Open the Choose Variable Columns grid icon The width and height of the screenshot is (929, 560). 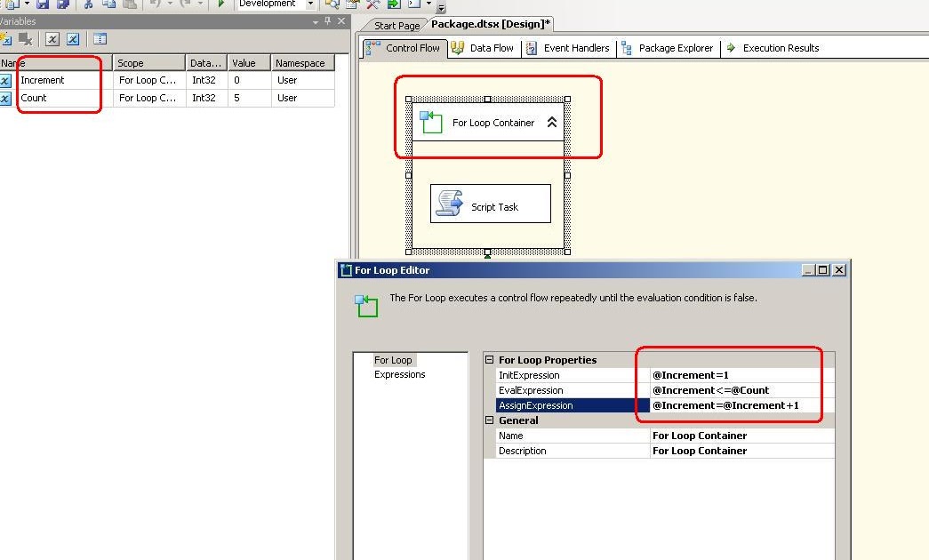[x=100, y=38]
